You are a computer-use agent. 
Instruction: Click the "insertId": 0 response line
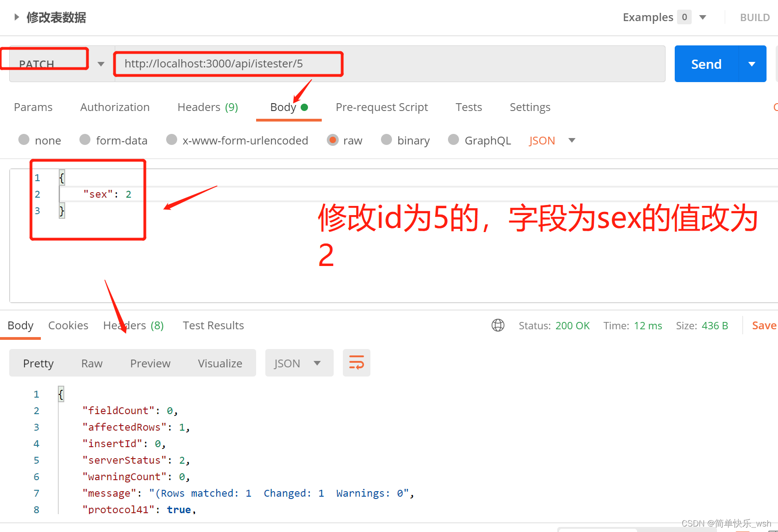(x=124, y=444)
